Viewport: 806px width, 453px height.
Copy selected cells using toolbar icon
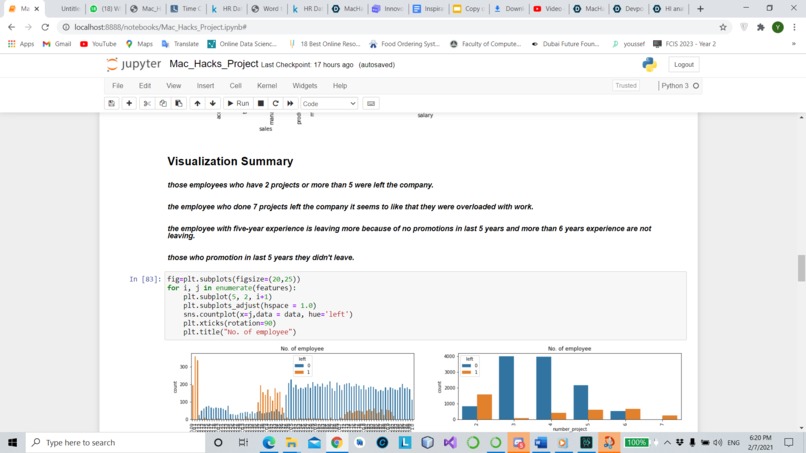[163, 103]
